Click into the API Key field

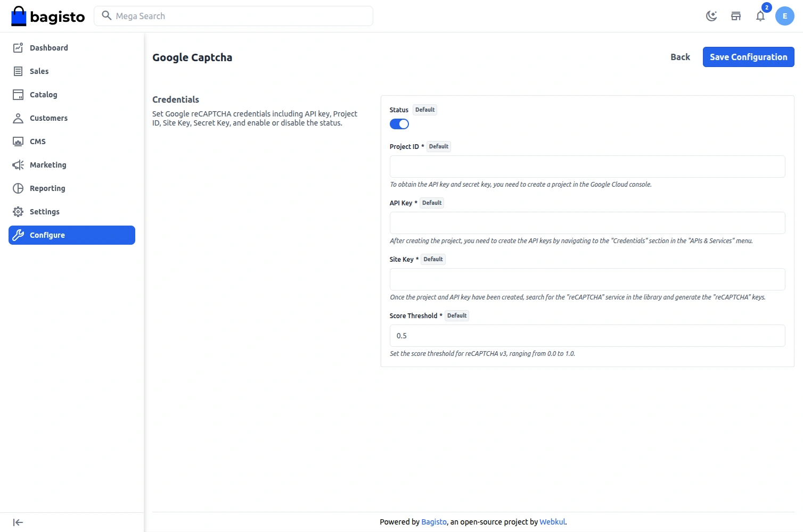(587, 223)
